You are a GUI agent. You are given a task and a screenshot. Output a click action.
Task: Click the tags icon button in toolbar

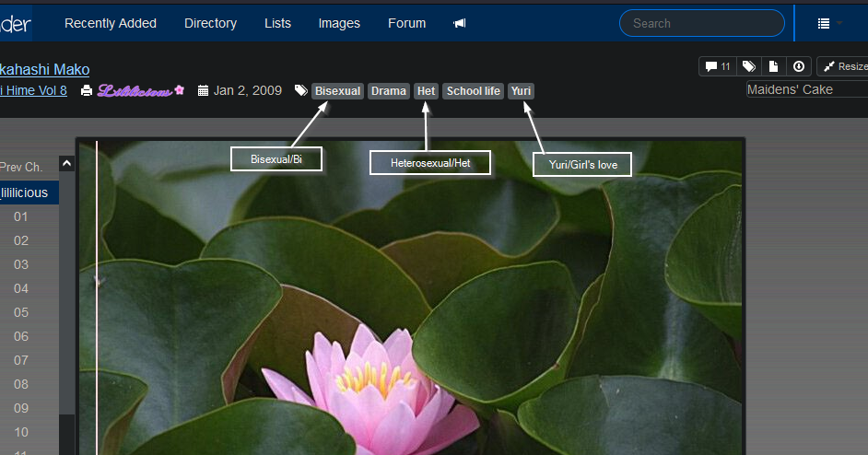click(749, 66)
